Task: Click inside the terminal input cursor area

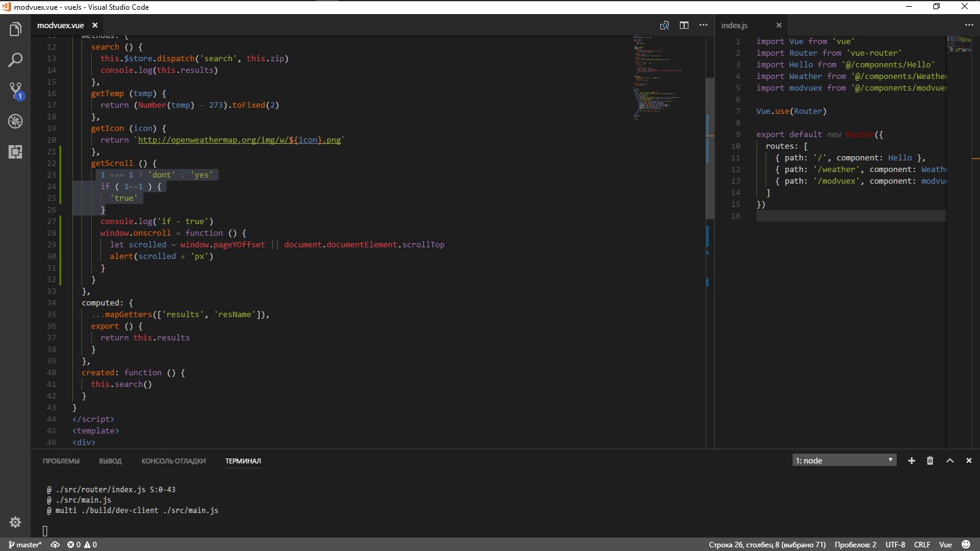Action: click(x=45, y=531)
